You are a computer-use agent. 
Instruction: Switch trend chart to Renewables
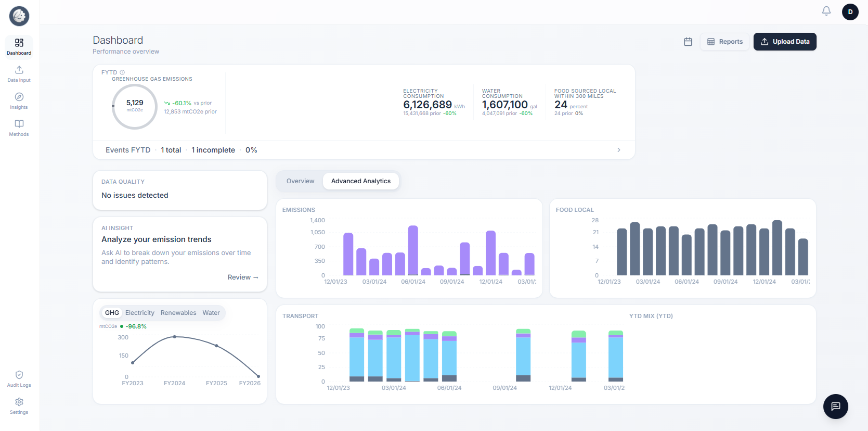[x=178, y=313]
